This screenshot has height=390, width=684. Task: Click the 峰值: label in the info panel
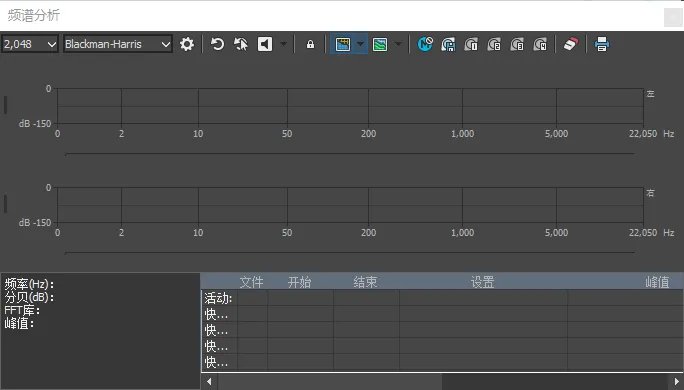click(x=19, y=324)
